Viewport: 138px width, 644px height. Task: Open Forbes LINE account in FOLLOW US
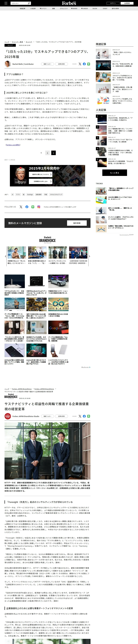pos(33,207)
